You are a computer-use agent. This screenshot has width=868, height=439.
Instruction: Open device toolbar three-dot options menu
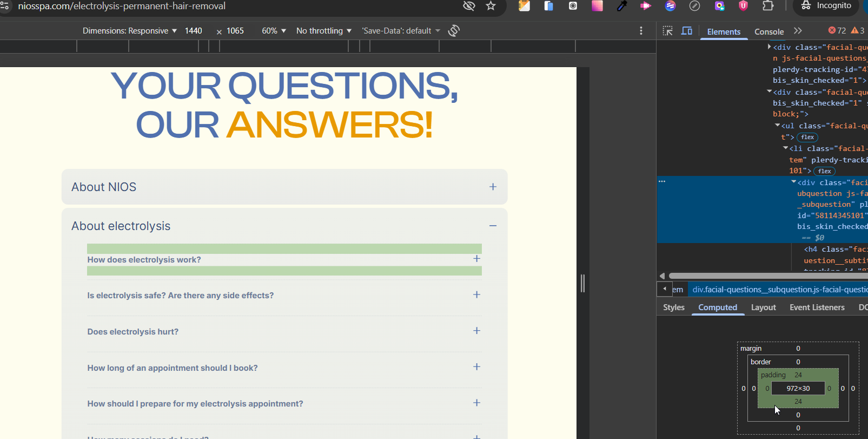click(x=641, y=31)
